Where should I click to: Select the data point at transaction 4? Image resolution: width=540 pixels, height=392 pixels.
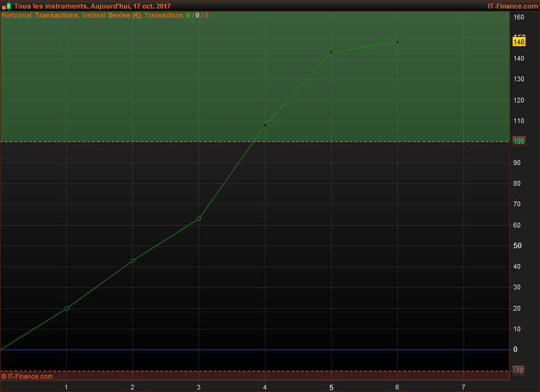(265, 125)
